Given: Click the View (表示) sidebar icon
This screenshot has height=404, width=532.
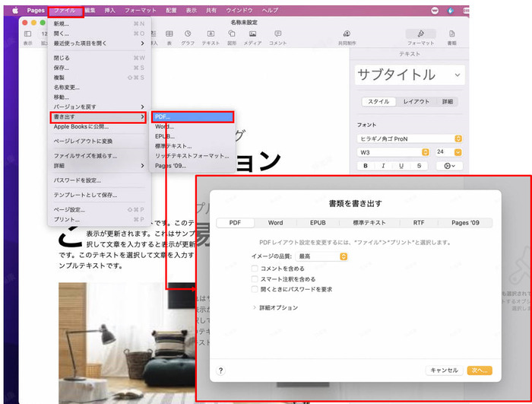Looking at the screenshot, I should [x=28, y=33].
